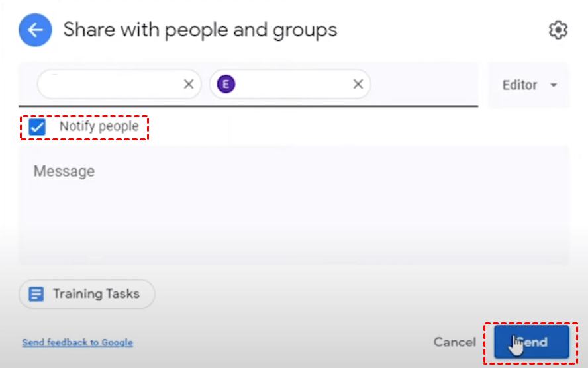
Task: Click the Training Tasks file name text
Action: pyautogui.click(x=96, y=294)
